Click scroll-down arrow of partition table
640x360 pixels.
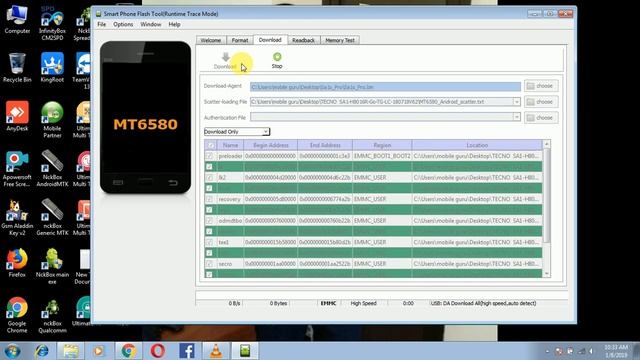pyautogui.click(x=547, y=274)
